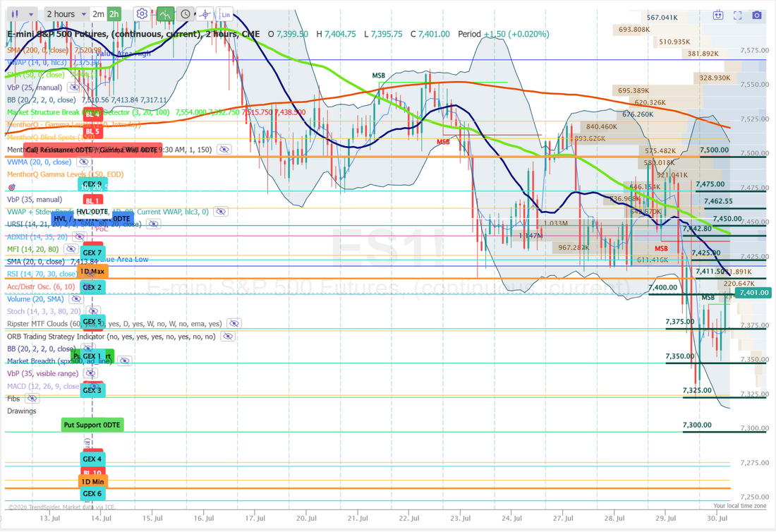Click the MACD (12, 26, 9, close) indicator label
This screenshot has height=532, width=776.
click(43, 386)
